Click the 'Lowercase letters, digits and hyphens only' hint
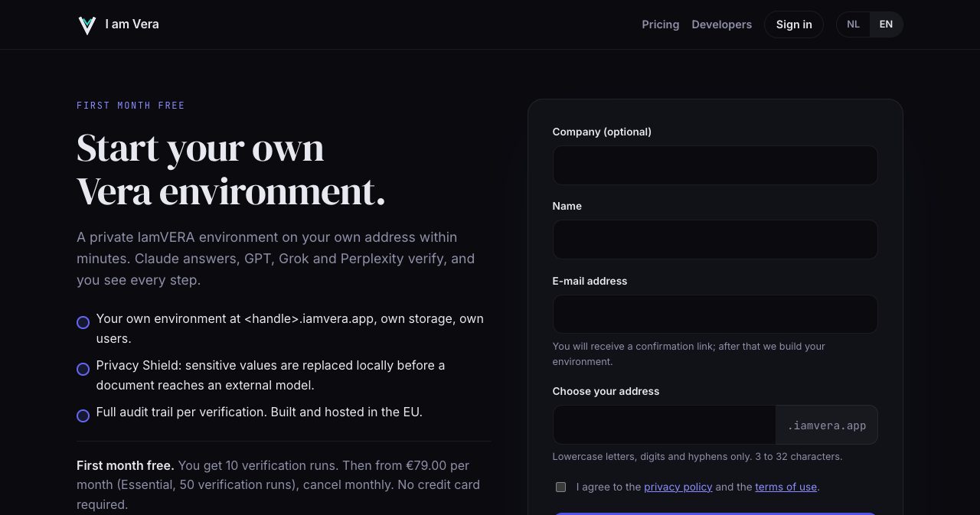The width and height of the screenshot is (980, 515). (x=697, y=457)
